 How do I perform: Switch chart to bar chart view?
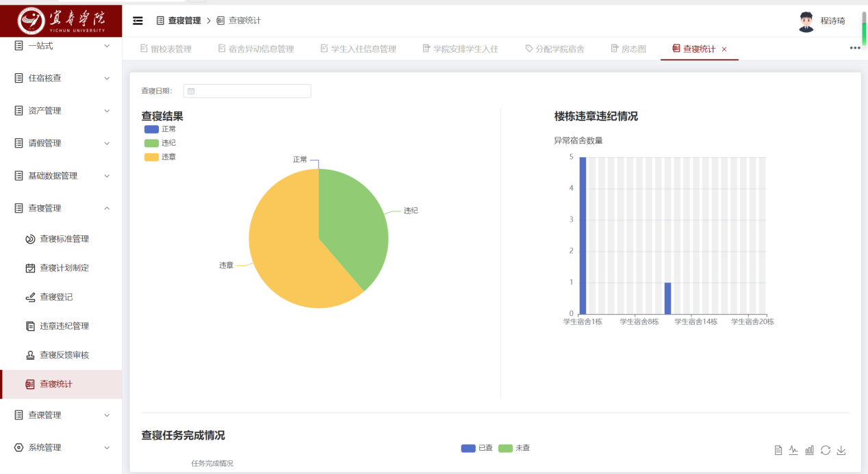pos(810,450)
